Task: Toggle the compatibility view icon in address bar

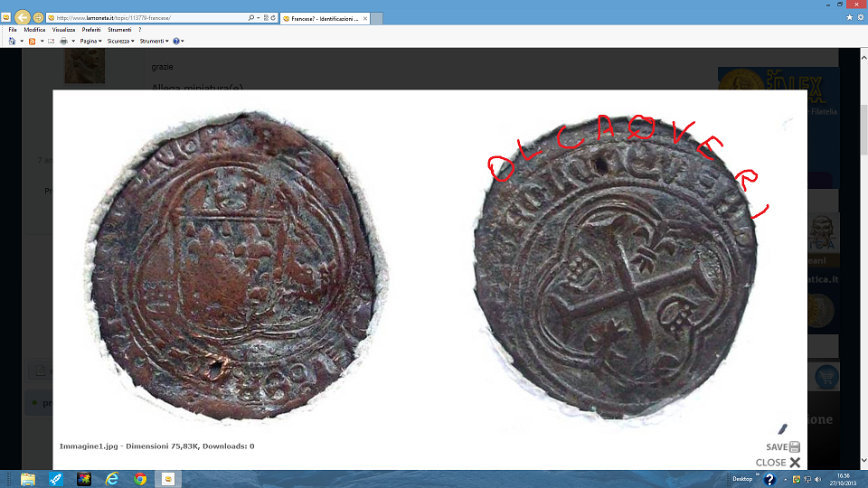Action: click(x=266, y=18)
